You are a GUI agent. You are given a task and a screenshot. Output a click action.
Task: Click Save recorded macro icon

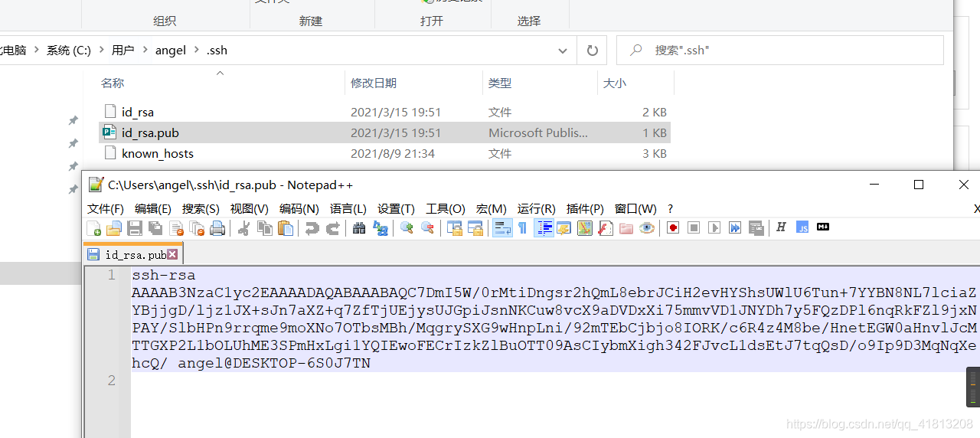pyautogui.click(x=756, y=228)
